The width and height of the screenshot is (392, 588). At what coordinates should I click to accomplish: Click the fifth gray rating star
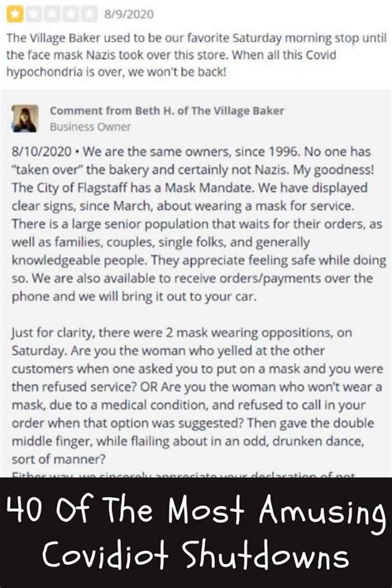tap(88, 14)
